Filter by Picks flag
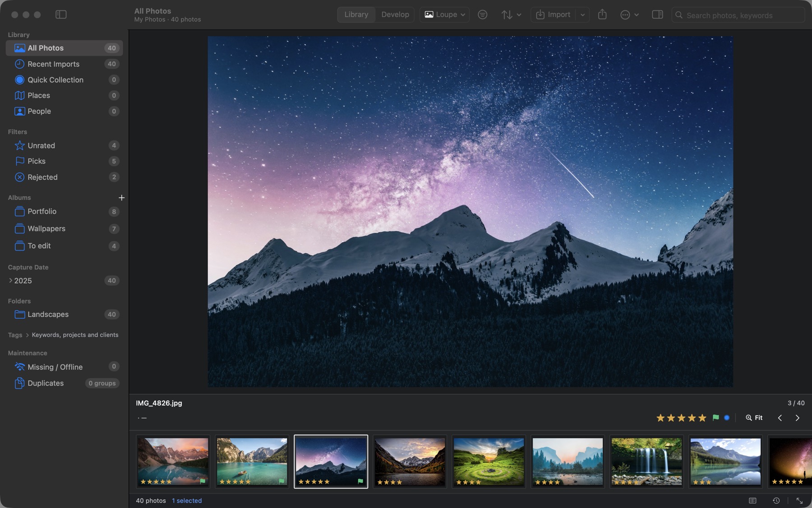 [x=64, y=161]
